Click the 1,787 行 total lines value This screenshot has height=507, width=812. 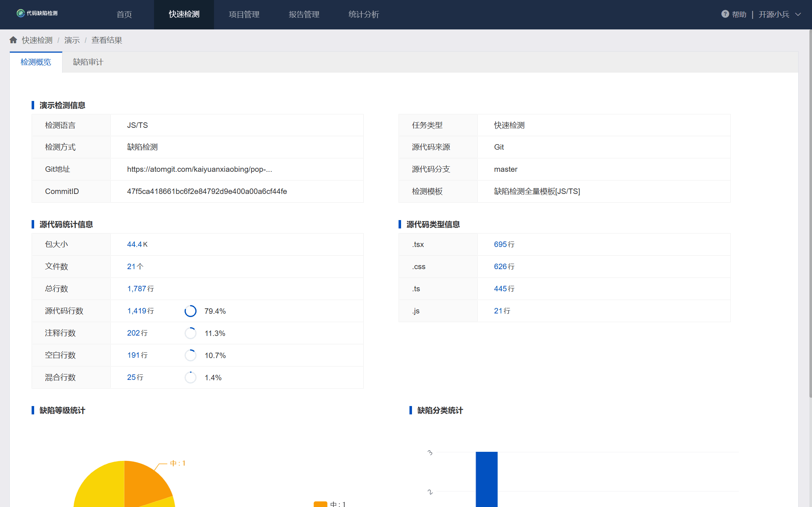141,289
